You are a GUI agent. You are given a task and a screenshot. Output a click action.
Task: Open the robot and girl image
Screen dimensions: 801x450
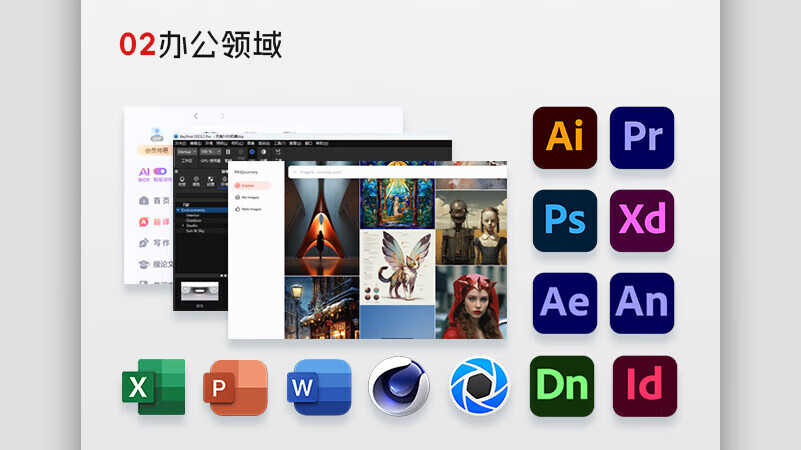(471, 228)
